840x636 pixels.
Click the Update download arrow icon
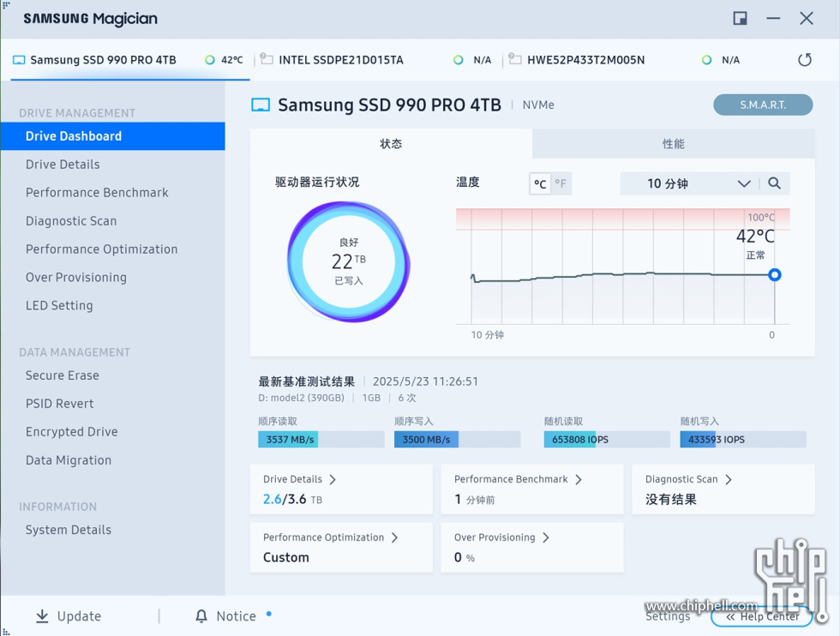42,616
